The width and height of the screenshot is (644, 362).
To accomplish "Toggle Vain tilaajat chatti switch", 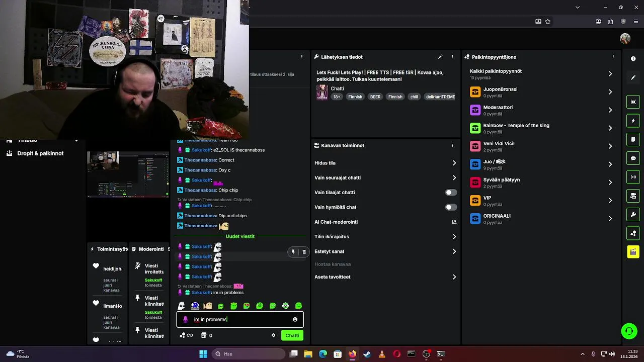I will pos(451,193).
